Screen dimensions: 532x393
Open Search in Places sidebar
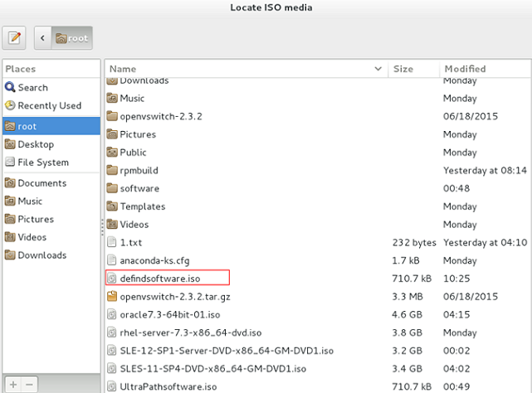32,87
